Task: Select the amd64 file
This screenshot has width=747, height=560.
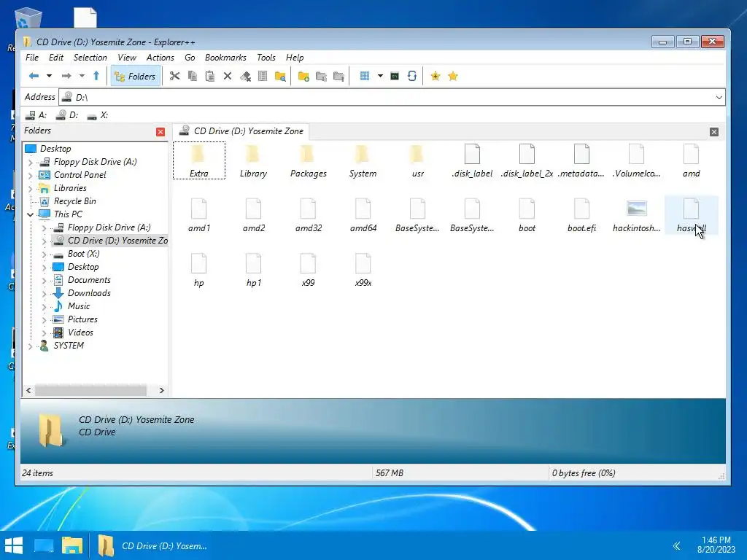Action: [363, 216]
